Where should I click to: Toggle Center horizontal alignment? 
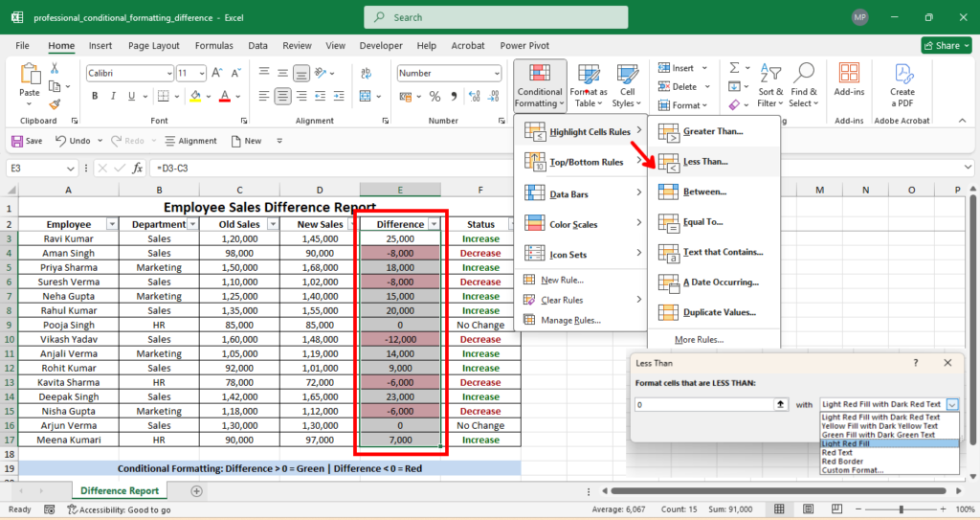click(x=282, y=96)
